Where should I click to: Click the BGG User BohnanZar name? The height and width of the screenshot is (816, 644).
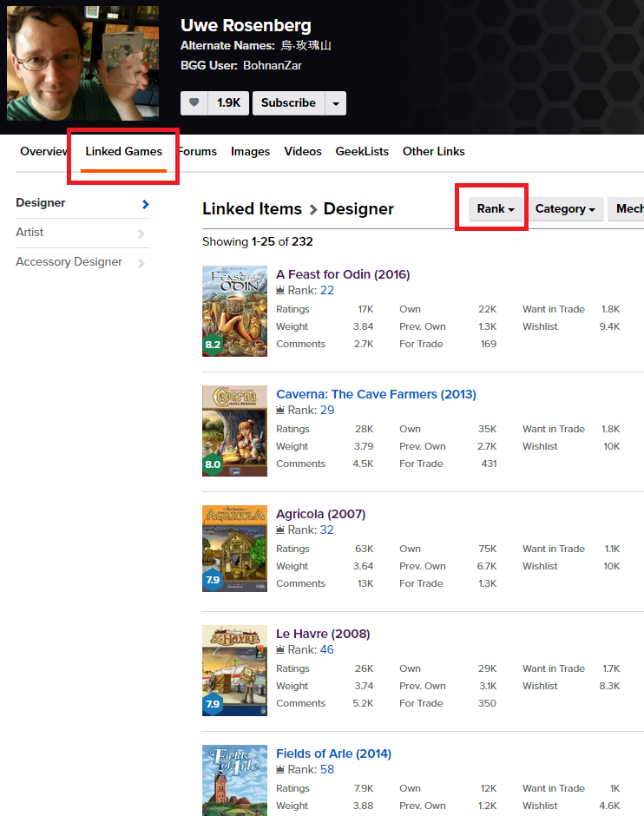(272, 66)
